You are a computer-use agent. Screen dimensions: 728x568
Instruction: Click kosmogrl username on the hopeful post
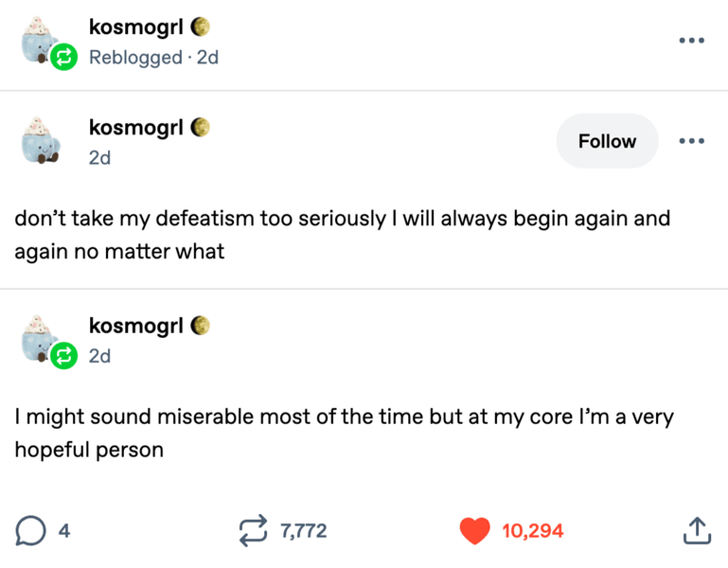coord(135,325)
